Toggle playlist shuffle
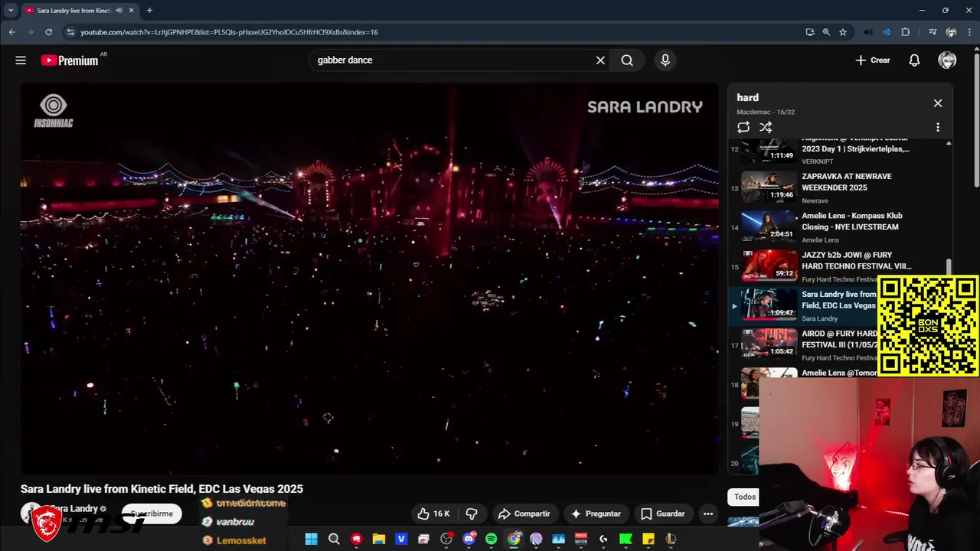Image resolution: width=980 pixels, height=551 pixels. (x=766, y=127)
